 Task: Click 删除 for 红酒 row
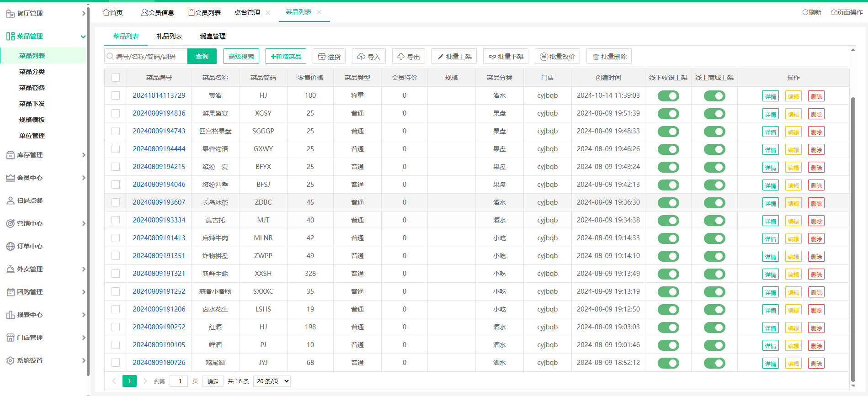coord(816,328)
